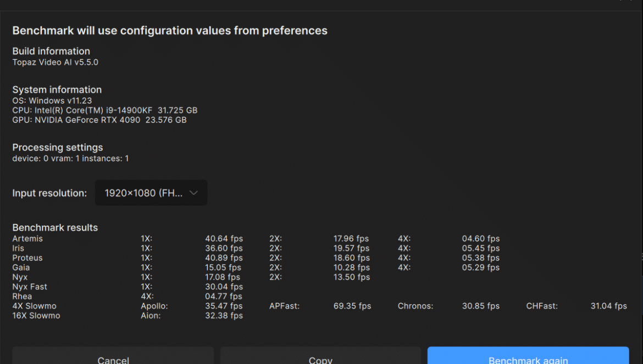Select the Proteus 2X result 18.60 fps
Viewport: 643px width, 364px height.
tap(351, 258)
